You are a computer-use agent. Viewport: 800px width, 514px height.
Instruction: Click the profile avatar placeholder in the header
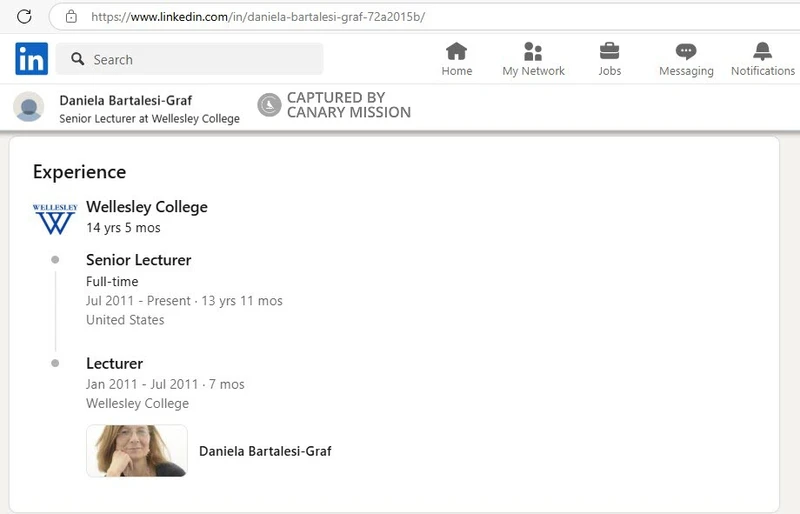[29, 107]
